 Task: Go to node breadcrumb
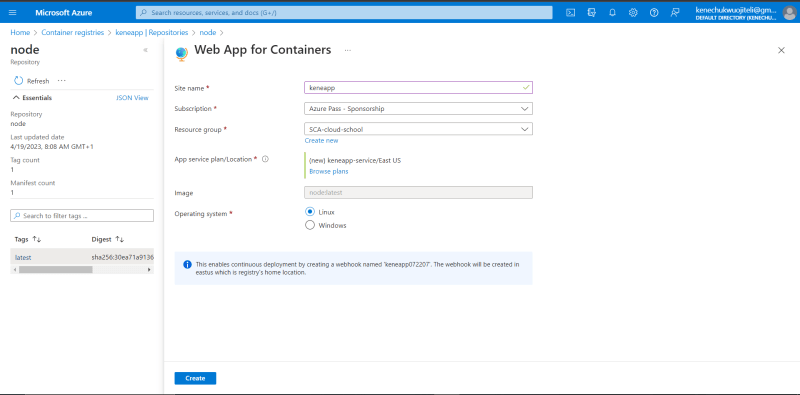coord(208,32)
